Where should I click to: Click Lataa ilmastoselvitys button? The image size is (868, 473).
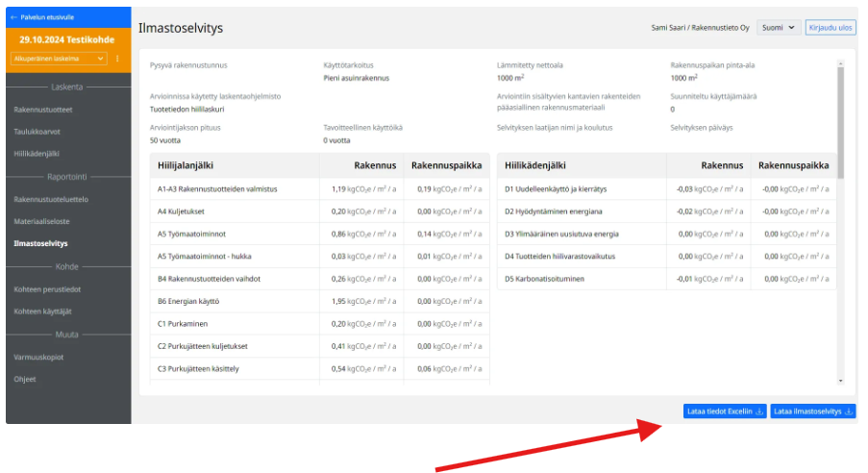pos(812,411)
